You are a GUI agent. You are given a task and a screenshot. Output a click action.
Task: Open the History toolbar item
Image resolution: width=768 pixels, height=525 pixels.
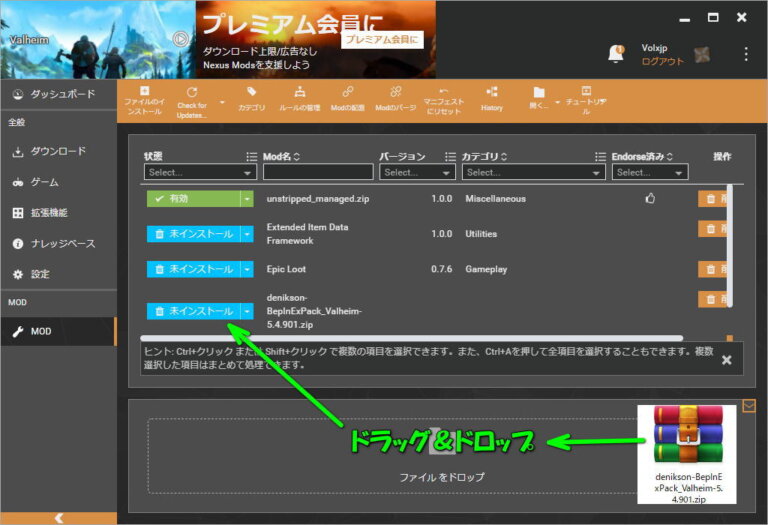point(492,99)
